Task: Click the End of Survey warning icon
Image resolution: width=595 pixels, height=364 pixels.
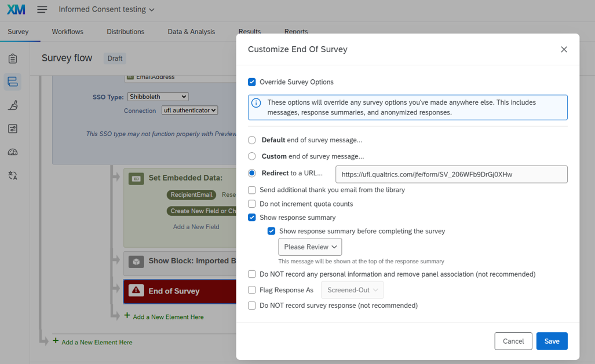Action: [x=136, y=291]
